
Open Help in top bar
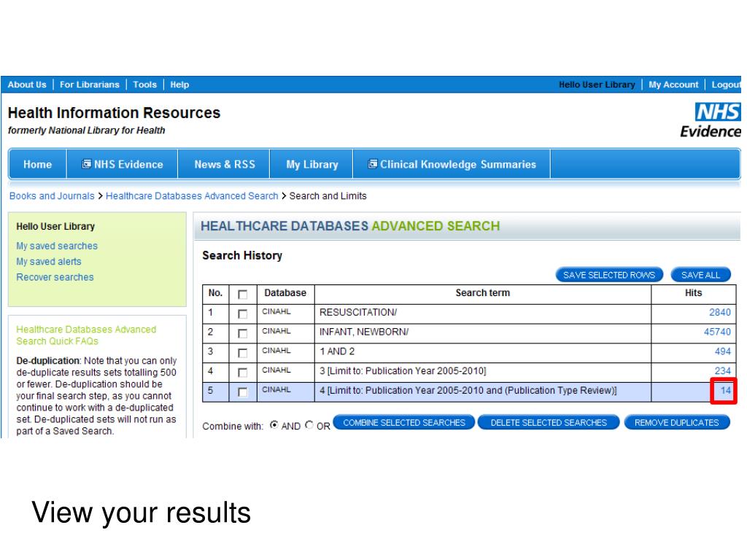(179, 85)
